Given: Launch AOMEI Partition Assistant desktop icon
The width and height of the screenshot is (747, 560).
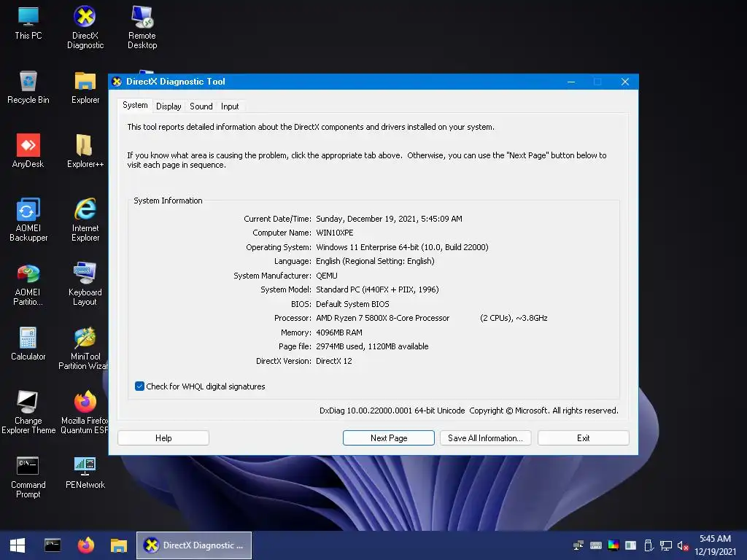Looking at the screenshot, I should (x=28, y=284).
